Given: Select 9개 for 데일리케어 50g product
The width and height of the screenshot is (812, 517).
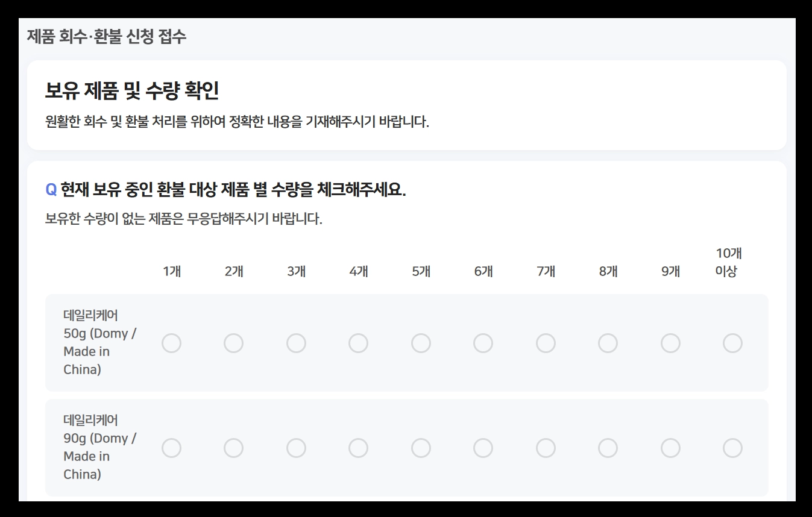Looking at the screenshot, I should [670, 343].
